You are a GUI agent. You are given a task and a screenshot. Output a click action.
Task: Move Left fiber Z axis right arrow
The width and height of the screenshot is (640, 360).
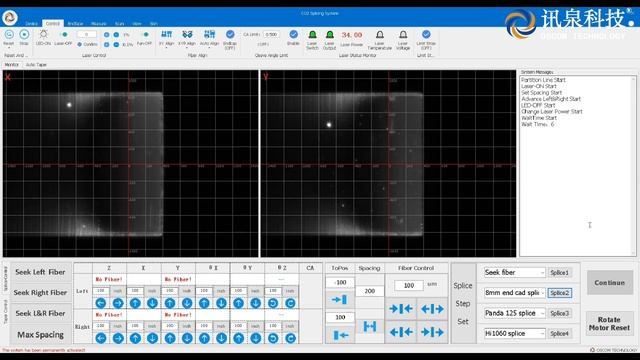tap(118, 303)
